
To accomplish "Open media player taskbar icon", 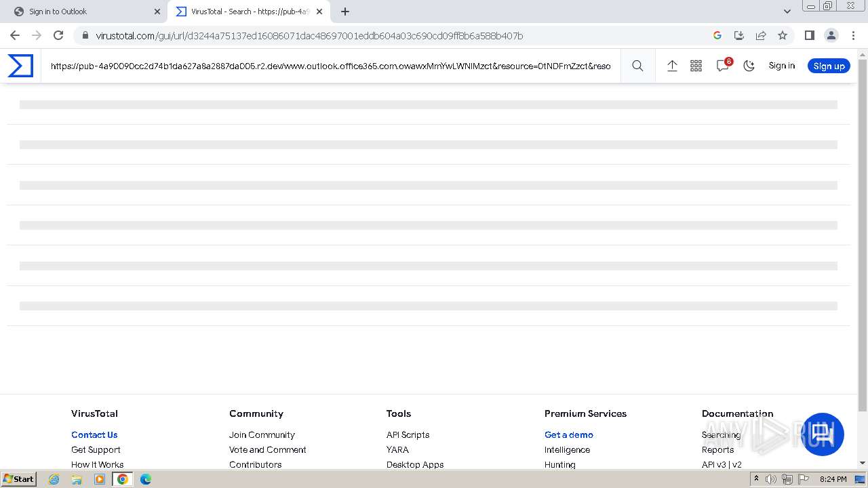I will pyautogui.click(x=100, y=479).
